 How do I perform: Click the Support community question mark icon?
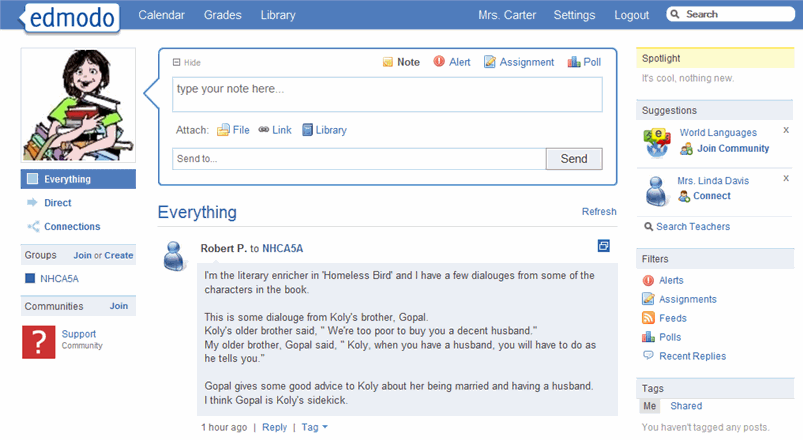38,341
